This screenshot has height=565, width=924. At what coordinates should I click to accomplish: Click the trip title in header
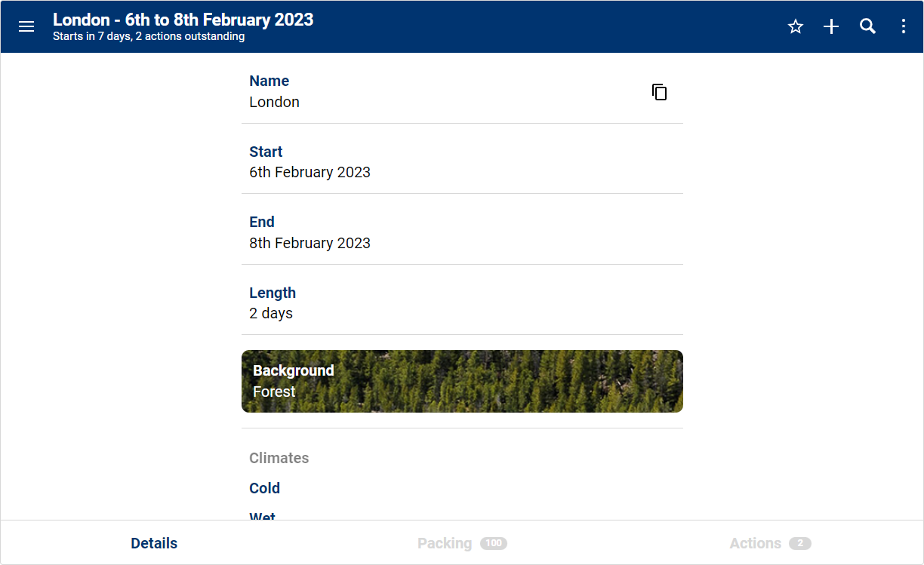coord(183,20)
